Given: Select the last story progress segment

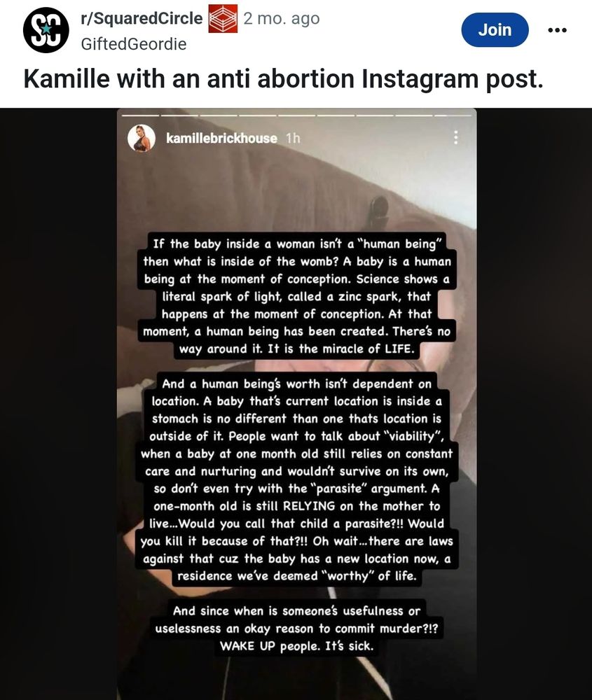Looking at the screenshot, I should (x=453, y=115).
